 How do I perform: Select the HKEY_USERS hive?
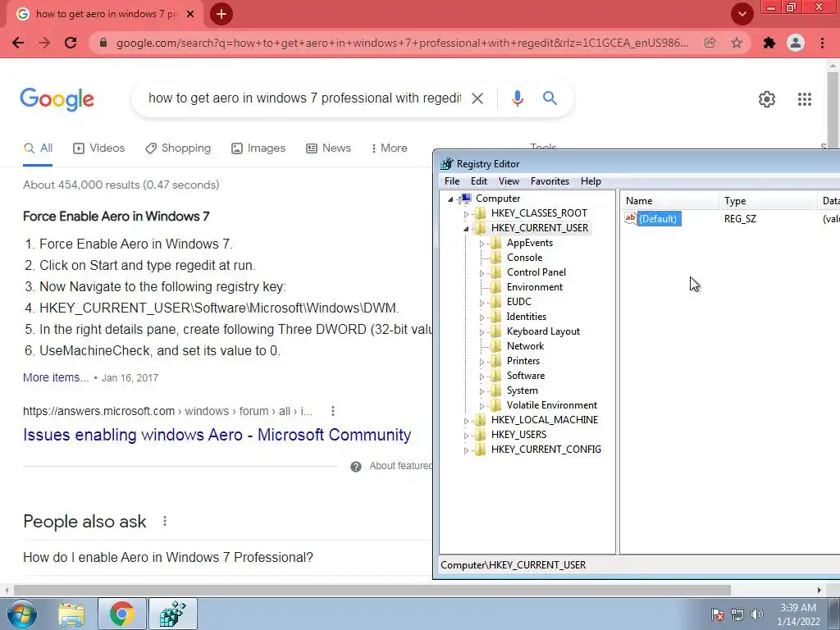tap(518, 435)
